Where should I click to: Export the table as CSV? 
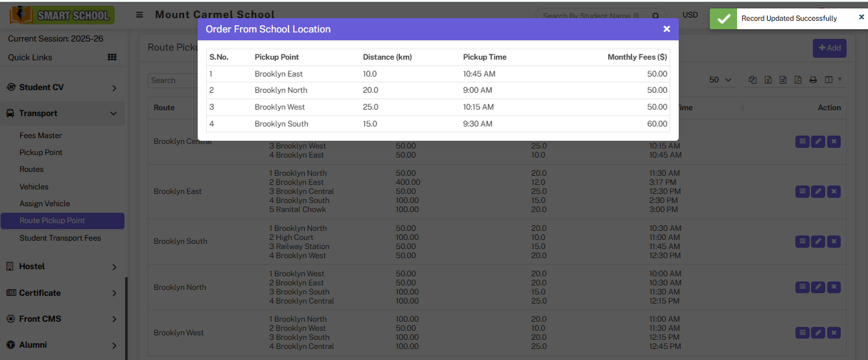point(783,80)
